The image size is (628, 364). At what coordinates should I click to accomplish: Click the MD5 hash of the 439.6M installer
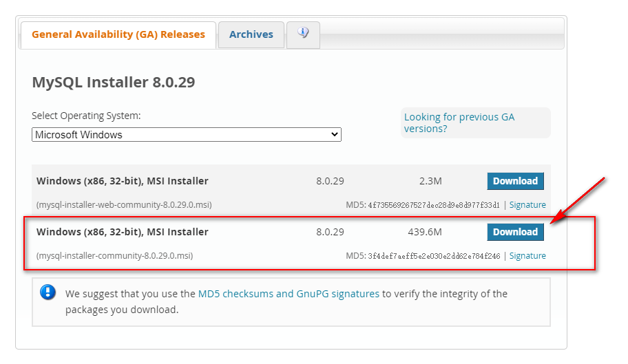(434, 256)
